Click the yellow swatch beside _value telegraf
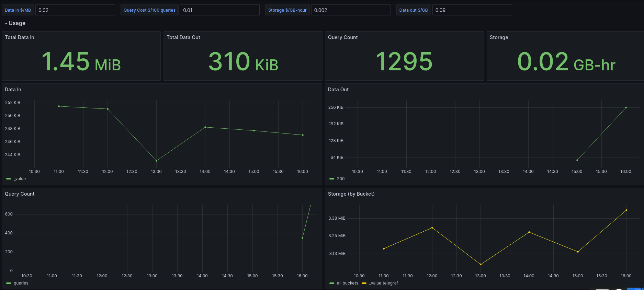 coord(364,283)
